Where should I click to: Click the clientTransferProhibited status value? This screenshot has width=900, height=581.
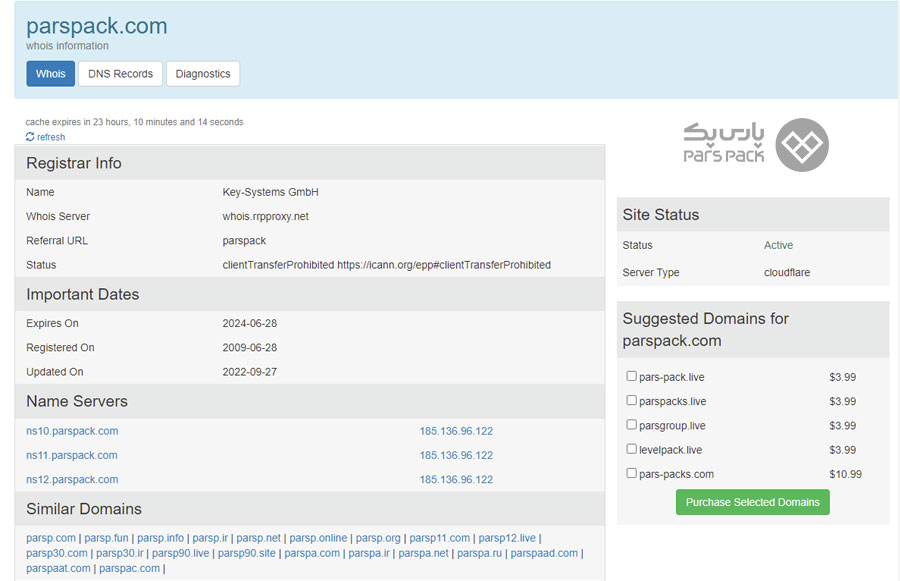pos(387,265)
